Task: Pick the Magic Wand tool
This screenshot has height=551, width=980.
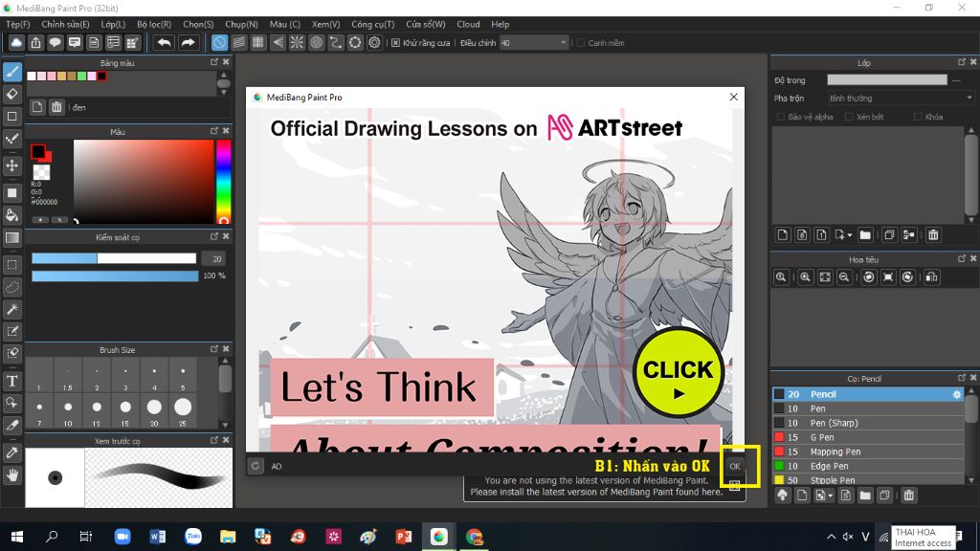Action: click(x=11, y=309)
